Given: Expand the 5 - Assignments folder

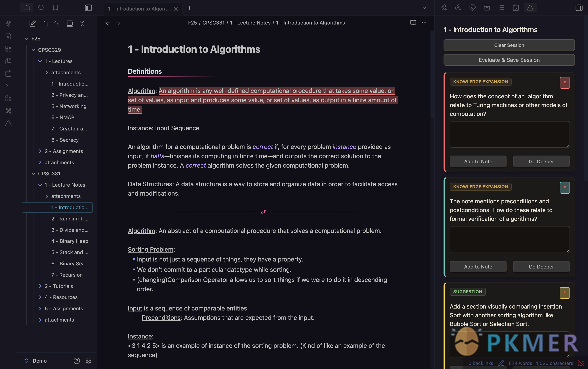Looking at the screenshot, I should click(40, 309).
